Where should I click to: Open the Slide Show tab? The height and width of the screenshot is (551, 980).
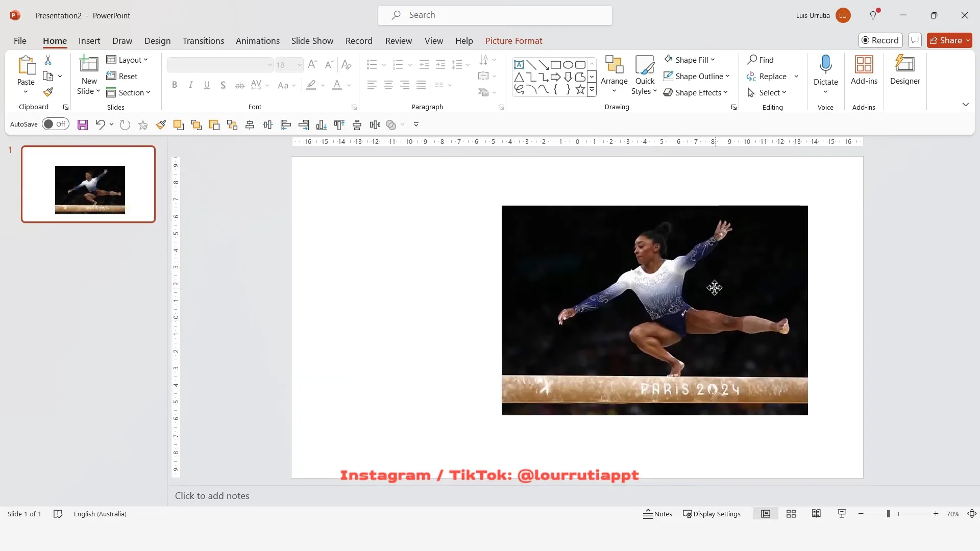point(312,41)
